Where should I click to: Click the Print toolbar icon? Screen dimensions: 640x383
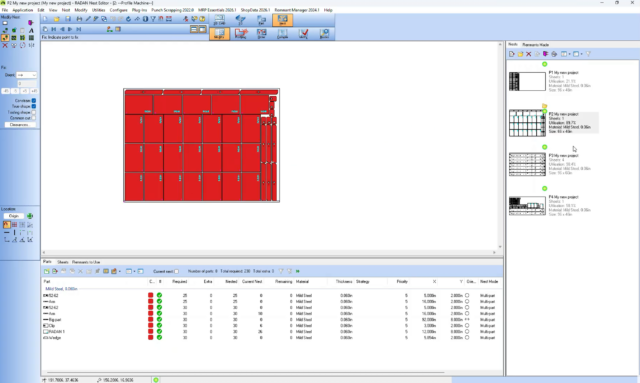click(x=79, y=19)
